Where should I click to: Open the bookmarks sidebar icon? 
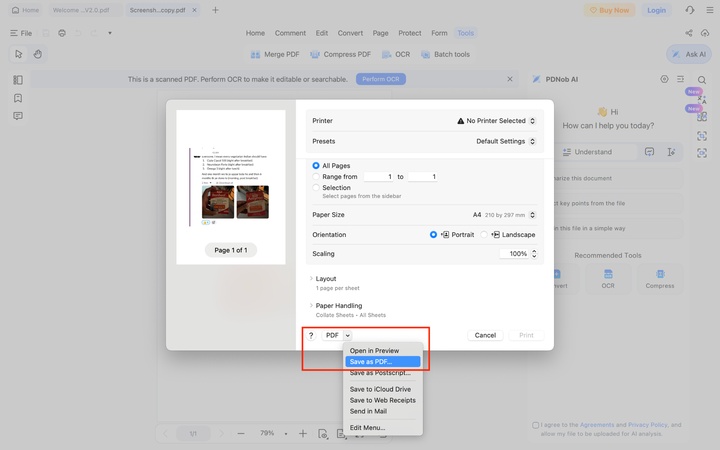18,98
